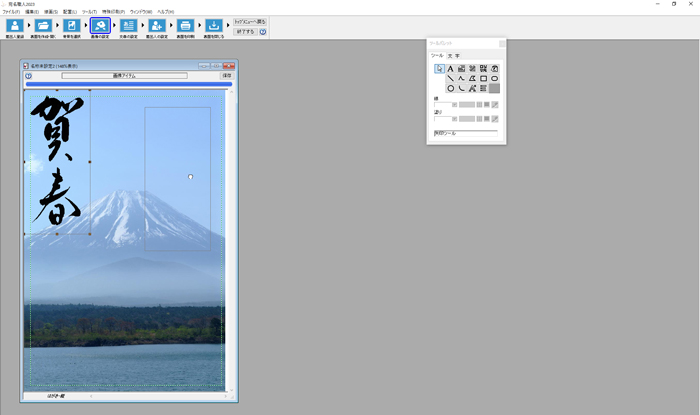Click the 文章の設定 step icon
Viewport: 700px width, 415px height.
tap(128, 27)
